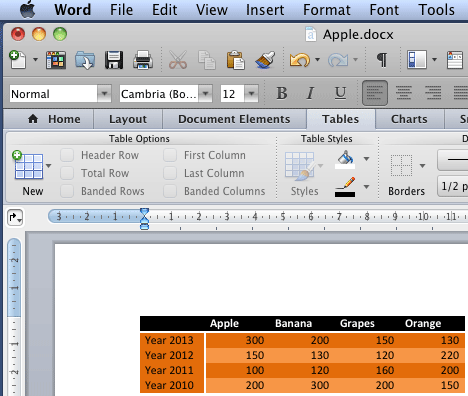Expand the New table arrow
This screenshot has width=468, height=396.
tap(49, 166)
